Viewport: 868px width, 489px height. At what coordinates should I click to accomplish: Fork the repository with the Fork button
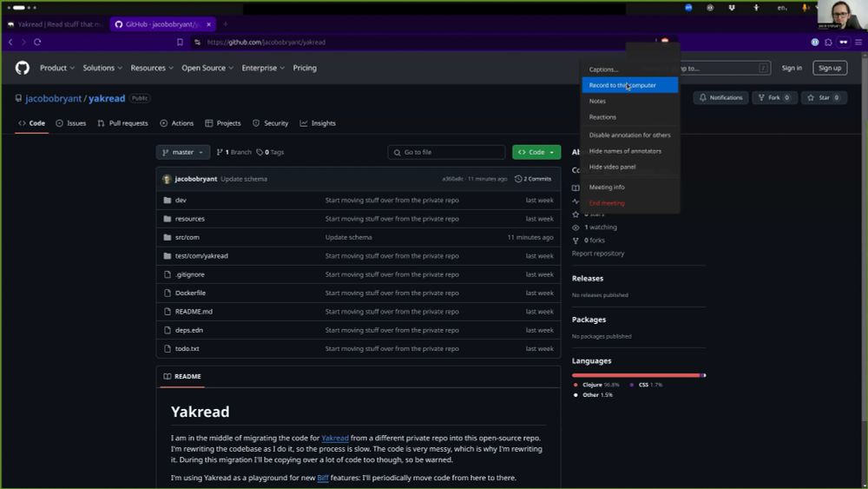[x=774, y=98]
